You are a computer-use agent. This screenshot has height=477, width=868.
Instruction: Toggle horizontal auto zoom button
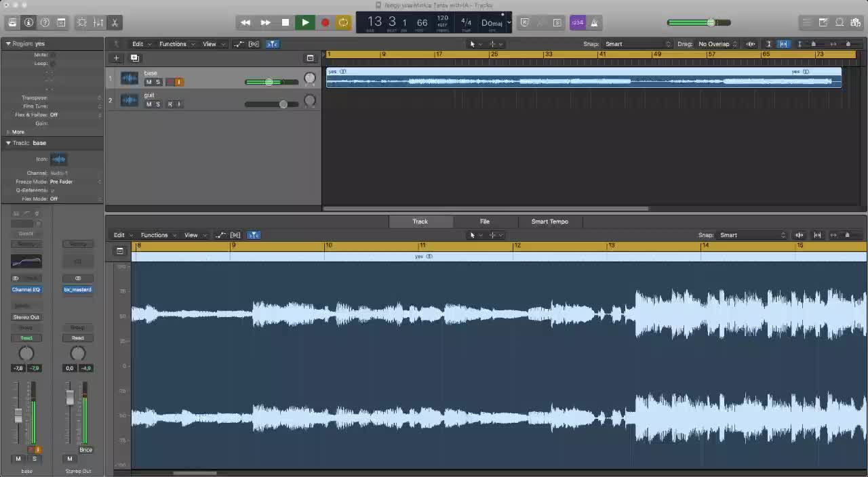point(783,44)
